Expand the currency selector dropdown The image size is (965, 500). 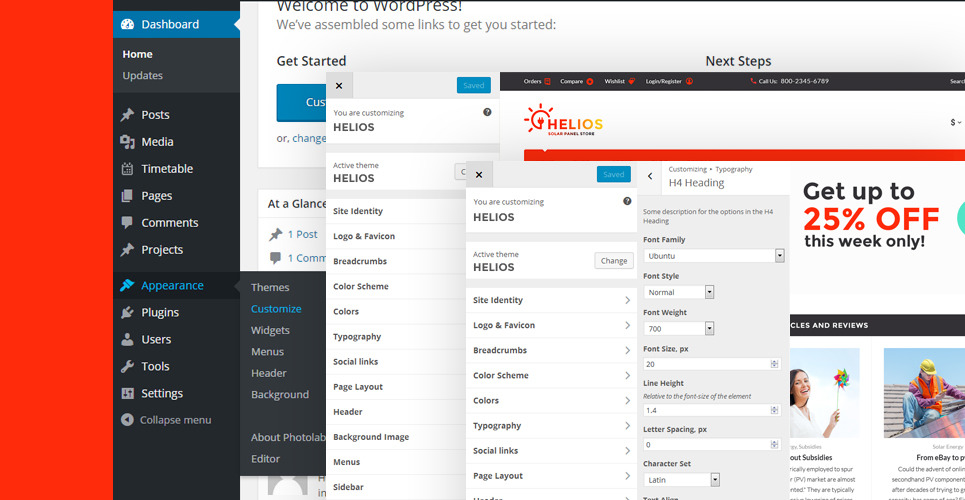(955, 123)
